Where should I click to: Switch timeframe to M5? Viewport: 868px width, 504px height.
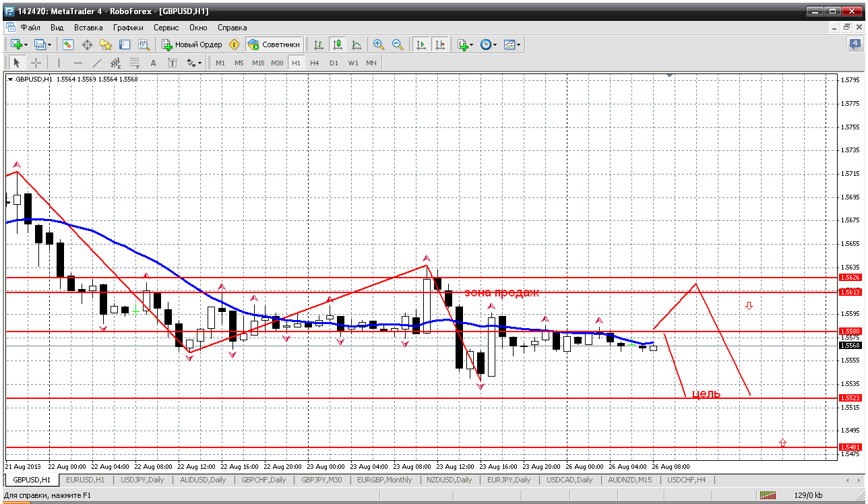click(x=239, y=63)
